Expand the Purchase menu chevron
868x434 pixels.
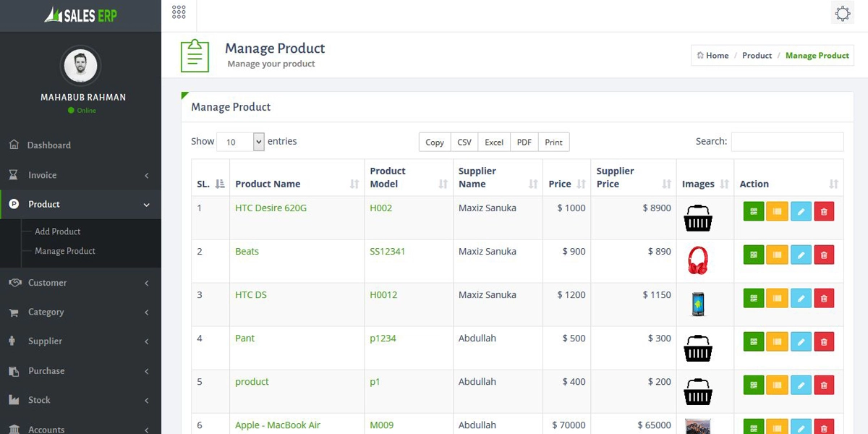(x=147, y=372)
